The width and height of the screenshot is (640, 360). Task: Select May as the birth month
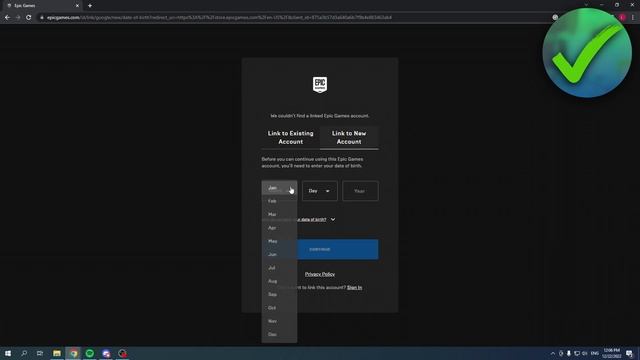(x=279, y=241)
